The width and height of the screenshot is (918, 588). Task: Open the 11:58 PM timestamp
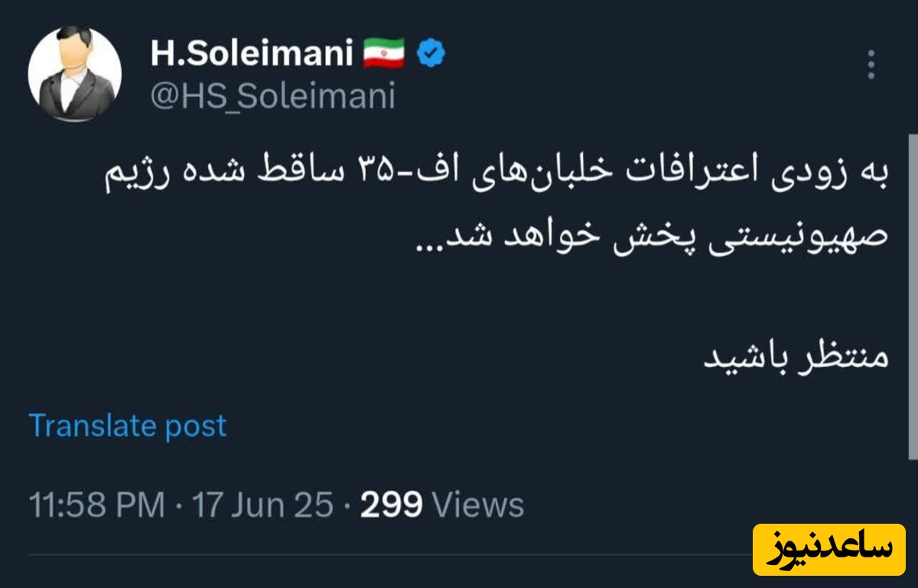coord(96,505)
